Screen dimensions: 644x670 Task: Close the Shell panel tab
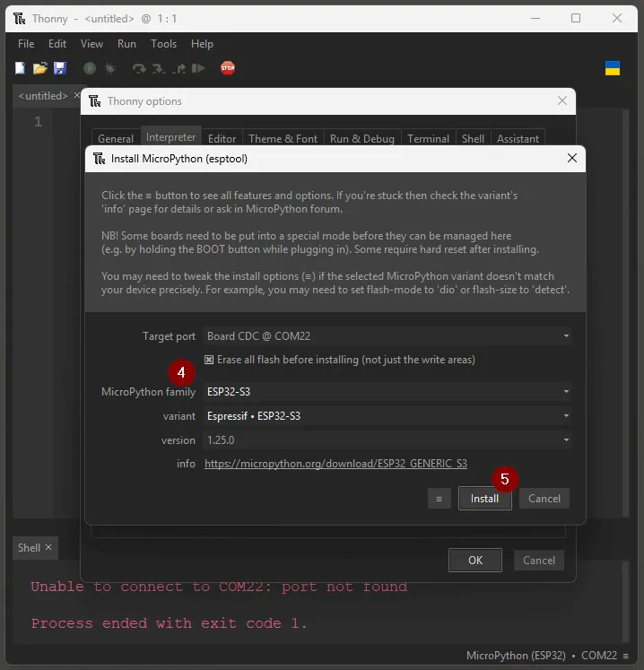click(48, 547)
